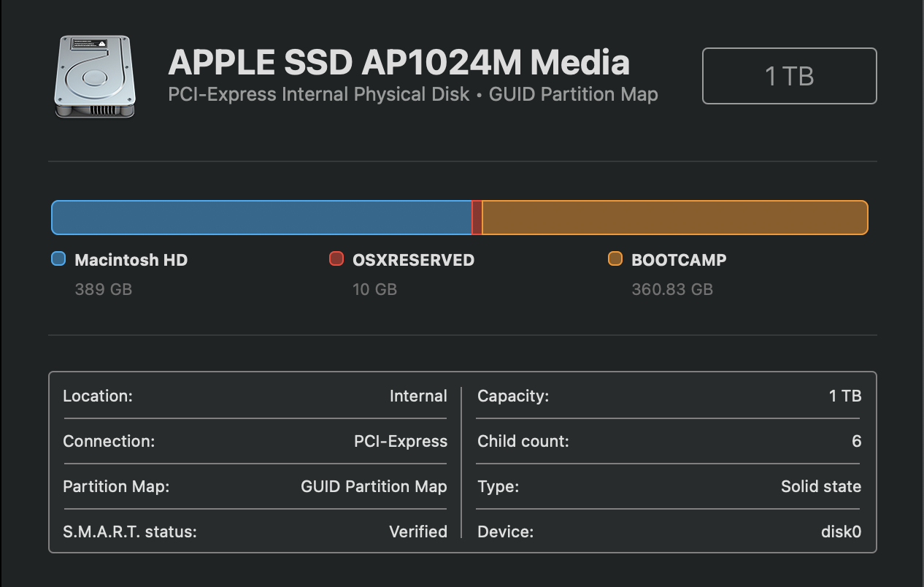Click the Partition Map row label
Screen dimensions: 924x587
point(116,486)
